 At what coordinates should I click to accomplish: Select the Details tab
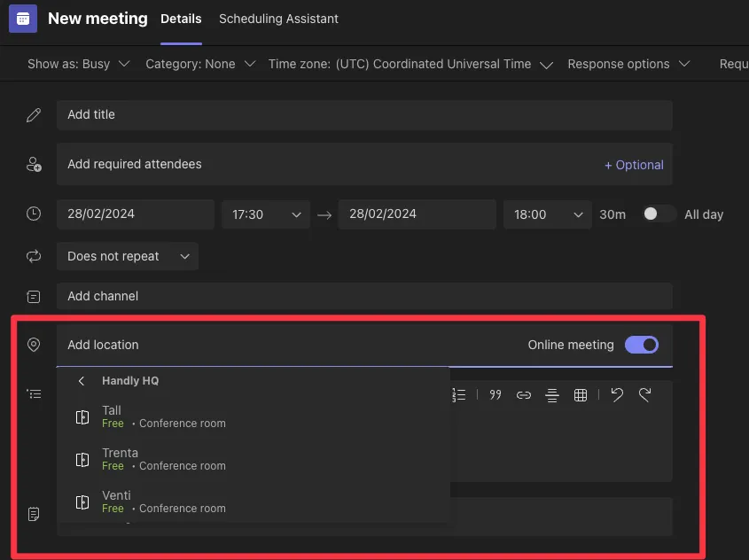click(x=181, y=19)
